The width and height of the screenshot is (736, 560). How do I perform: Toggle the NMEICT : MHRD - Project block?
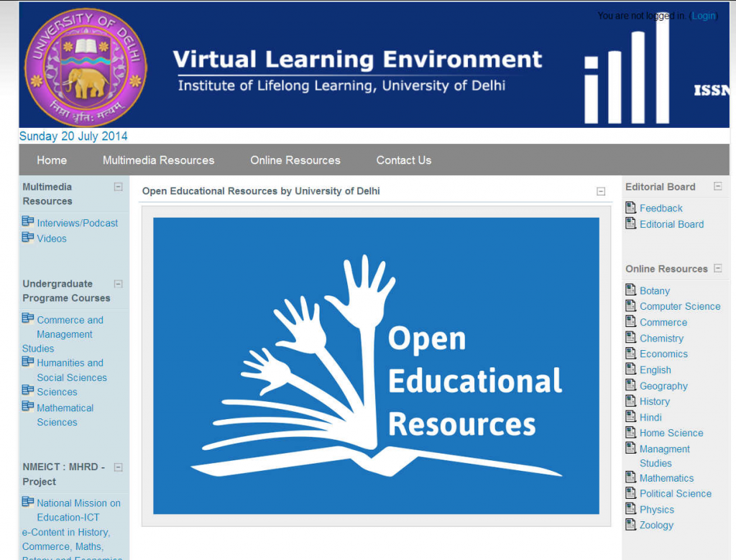[x=117, y=466]
